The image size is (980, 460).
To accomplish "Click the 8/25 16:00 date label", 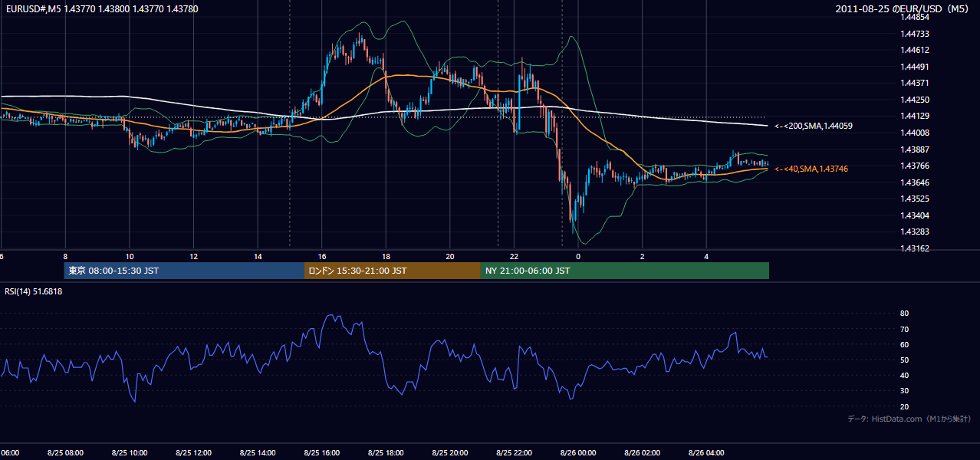I will 322,452.
